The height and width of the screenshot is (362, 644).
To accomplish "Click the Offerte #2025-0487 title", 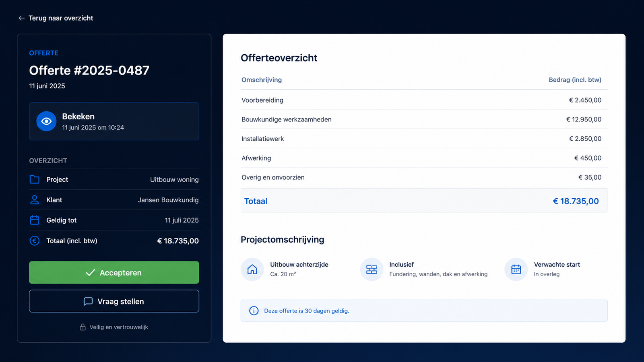I will point(89,70).
